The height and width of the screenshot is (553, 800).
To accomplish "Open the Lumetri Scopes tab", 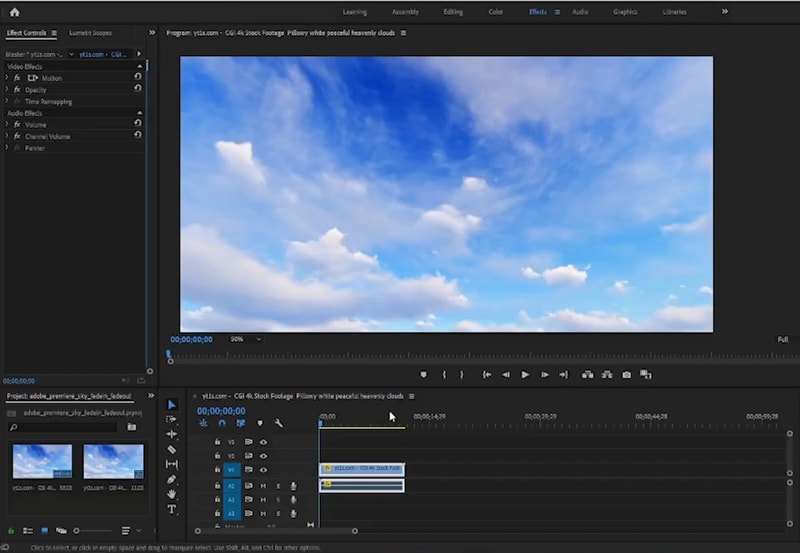I will click(90, 33).
